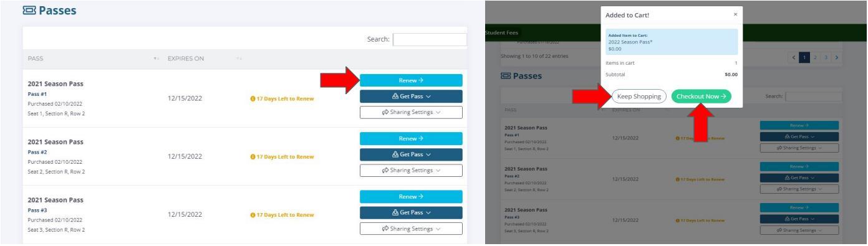Expand Sharing Settings for Pass #3

tap(411, 229)
